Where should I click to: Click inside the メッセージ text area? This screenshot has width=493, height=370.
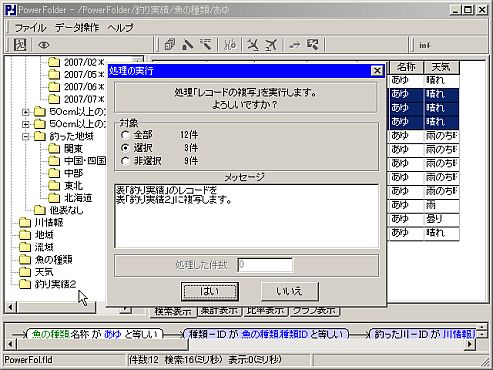click(x=247, y=216)
